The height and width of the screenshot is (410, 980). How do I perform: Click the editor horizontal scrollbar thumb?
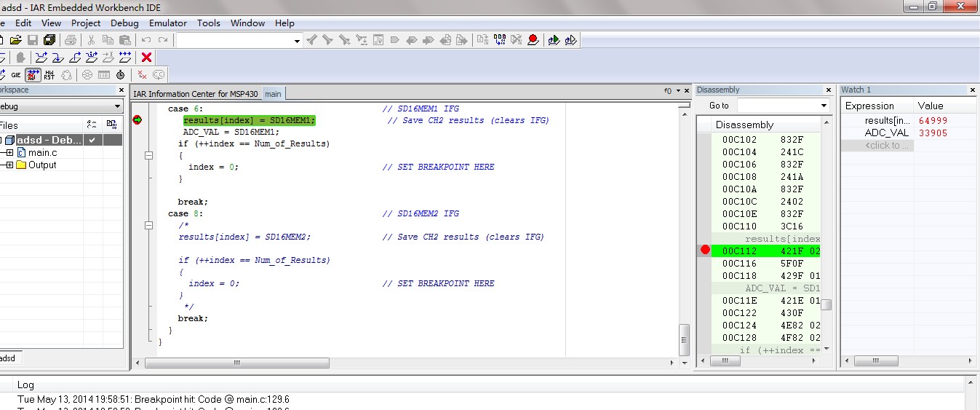coord(237,363)
